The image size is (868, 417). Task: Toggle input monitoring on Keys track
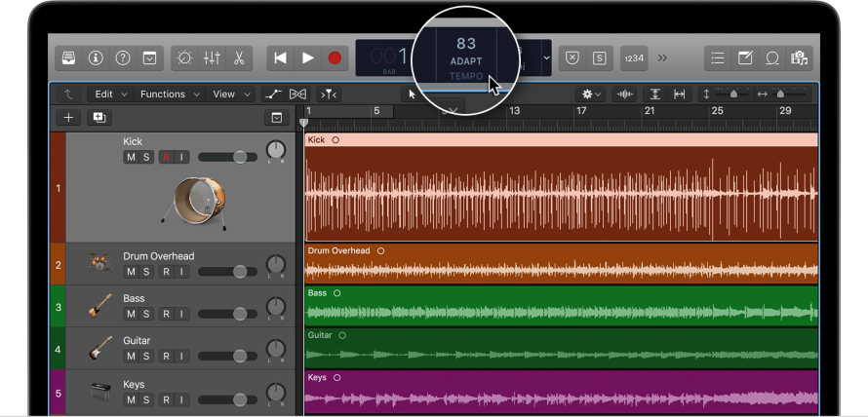[181, 399]
